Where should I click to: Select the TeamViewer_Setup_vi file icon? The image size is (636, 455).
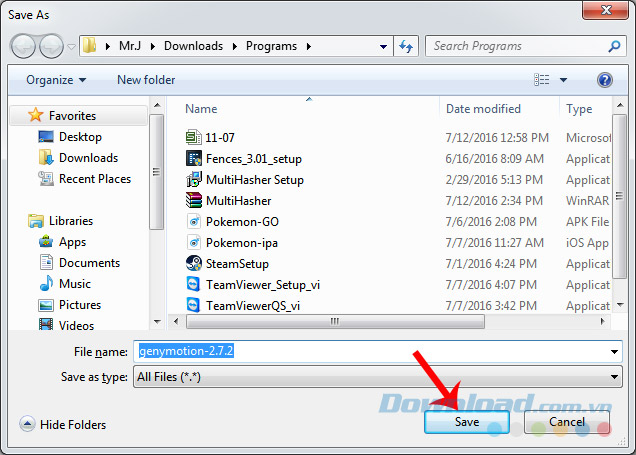click(x=193, y=285)
